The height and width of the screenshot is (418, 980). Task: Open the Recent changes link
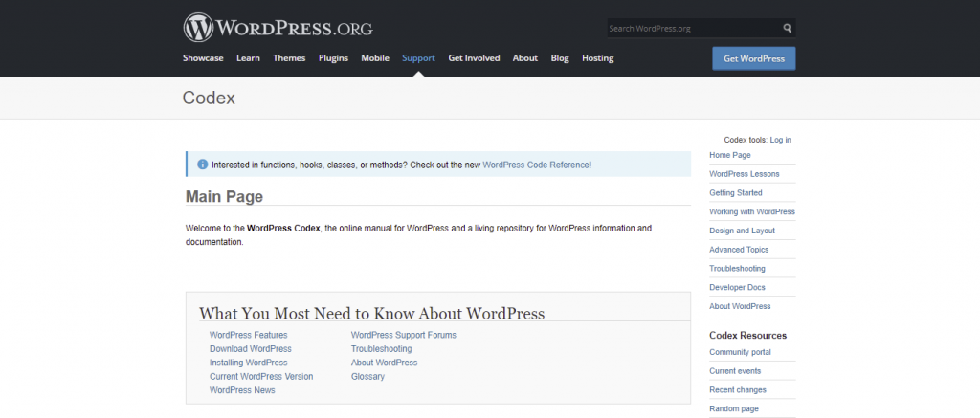click(738, 390)
